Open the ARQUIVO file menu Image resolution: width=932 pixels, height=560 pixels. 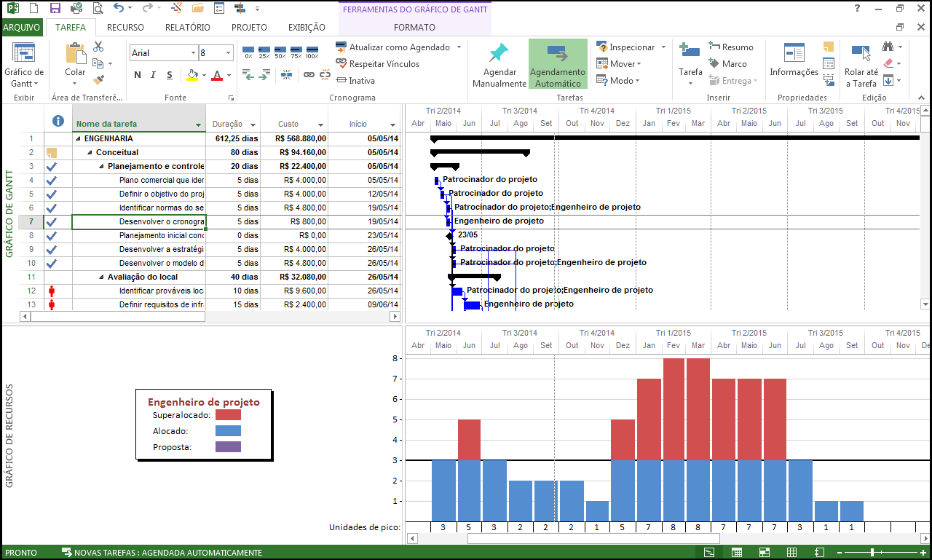tap(22, 28)
